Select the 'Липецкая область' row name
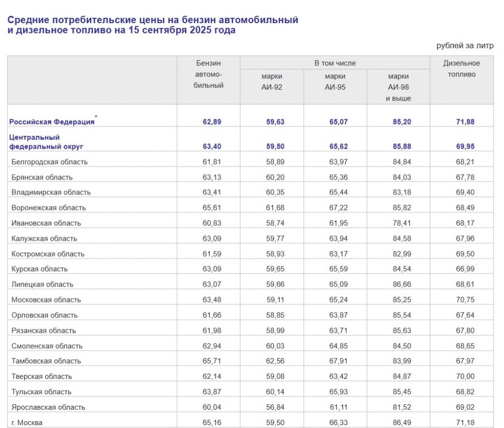The height and width of the screenshot is (428, 504). point(42,284)
